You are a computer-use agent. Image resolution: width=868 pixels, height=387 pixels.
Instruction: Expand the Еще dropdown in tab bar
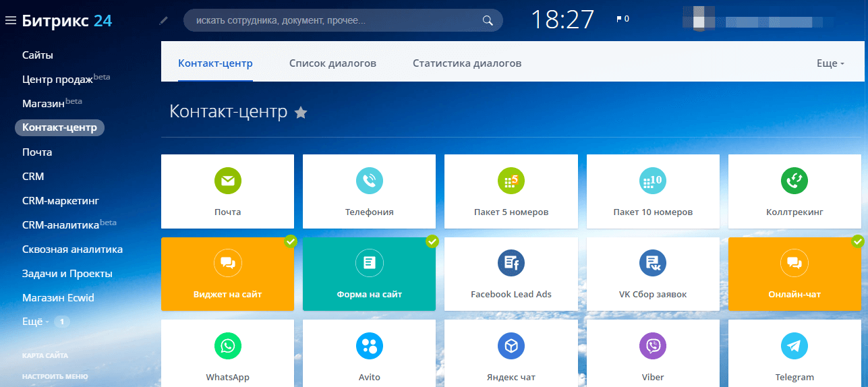pos(830,63)
